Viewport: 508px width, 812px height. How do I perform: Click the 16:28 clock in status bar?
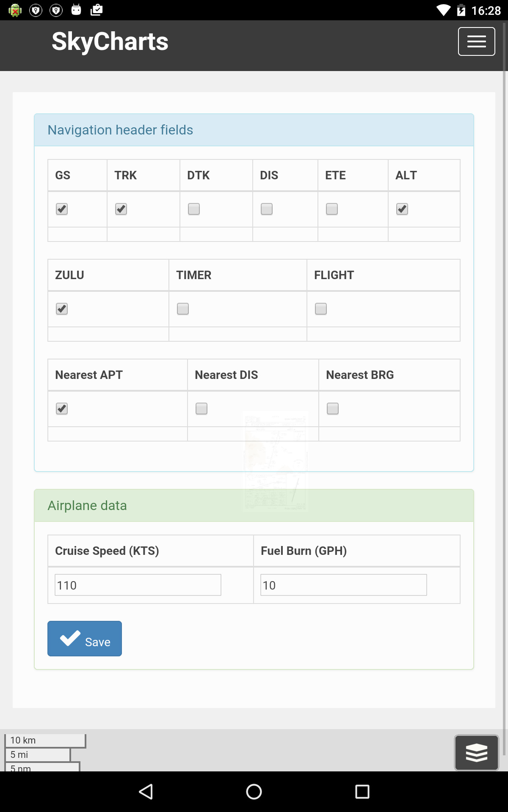click(486, 10)
